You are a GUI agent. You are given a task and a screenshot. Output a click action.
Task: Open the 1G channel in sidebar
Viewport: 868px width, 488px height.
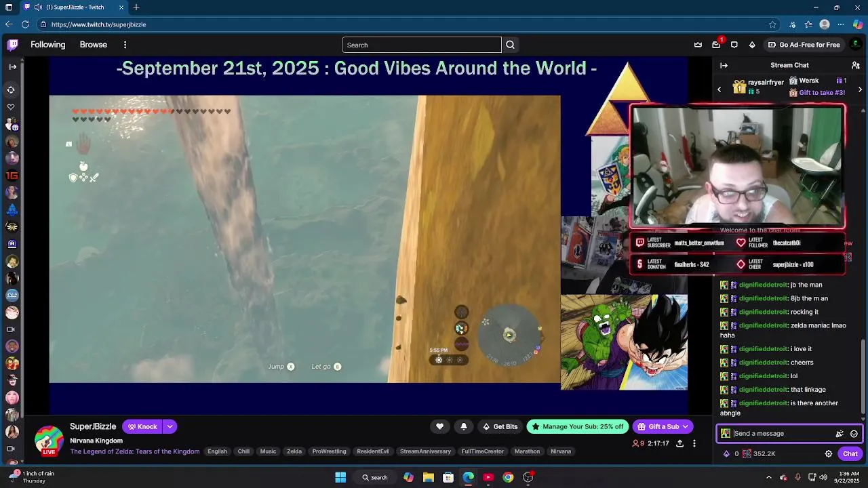click(12, 176)
